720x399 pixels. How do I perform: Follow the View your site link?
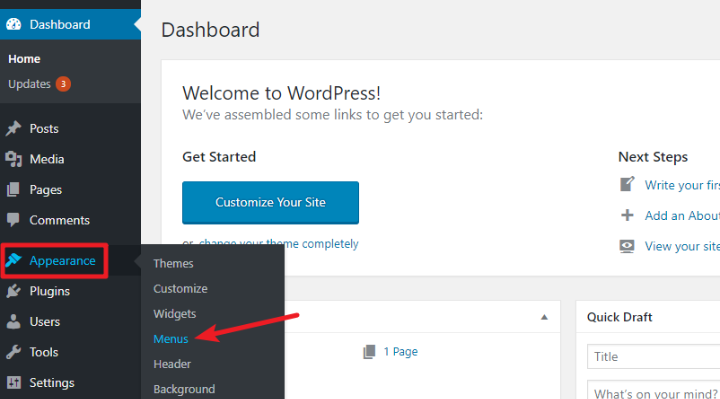click(682, 247)
